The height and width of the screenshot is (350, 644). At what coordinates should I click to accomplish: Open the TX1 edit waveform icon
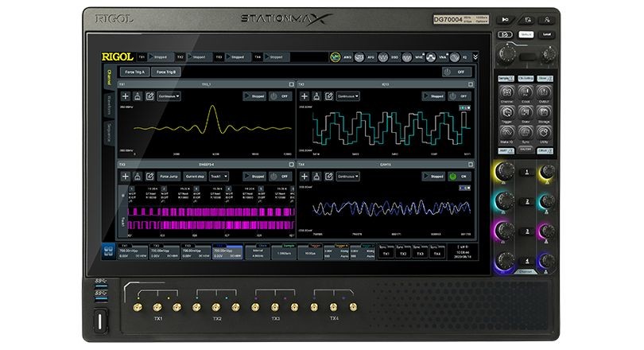pyautogui.click(x=150, y=96)
